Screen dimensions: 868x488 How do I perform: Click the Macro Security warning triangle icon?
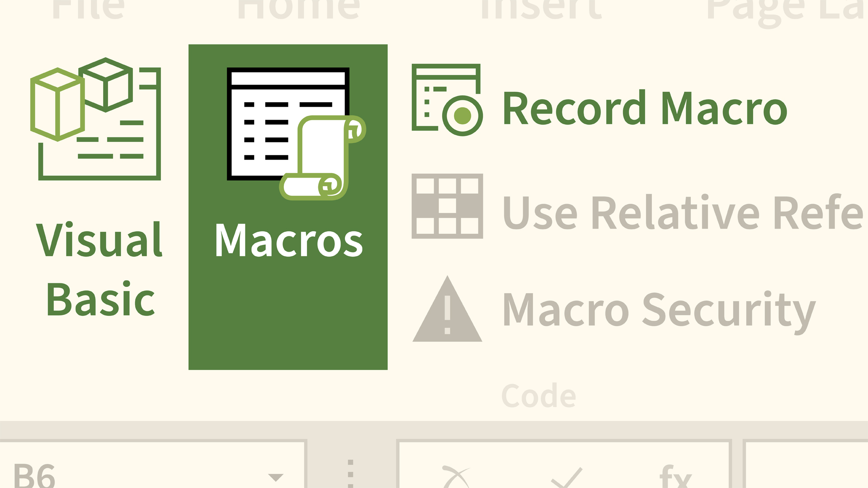point(447,310)
